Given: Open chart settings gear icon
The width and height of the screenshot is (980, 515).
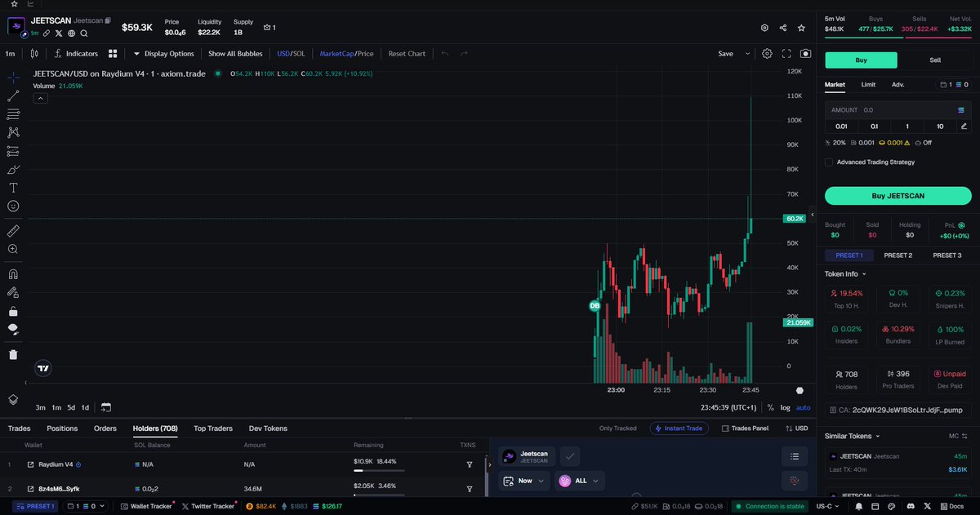Looking at the screenshot, I should (x=767, y=54).
